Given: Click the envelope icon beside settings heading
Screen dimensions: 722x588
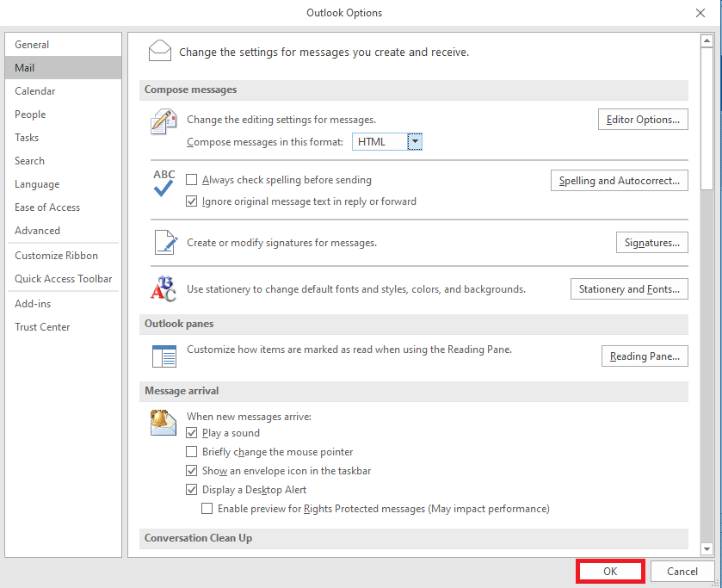Looking at the screenshot, I should 160,51.
